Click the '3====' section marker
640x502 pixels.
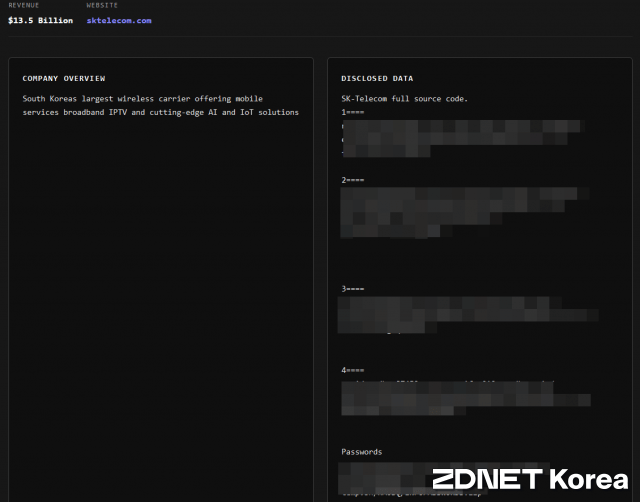(352, 289)
